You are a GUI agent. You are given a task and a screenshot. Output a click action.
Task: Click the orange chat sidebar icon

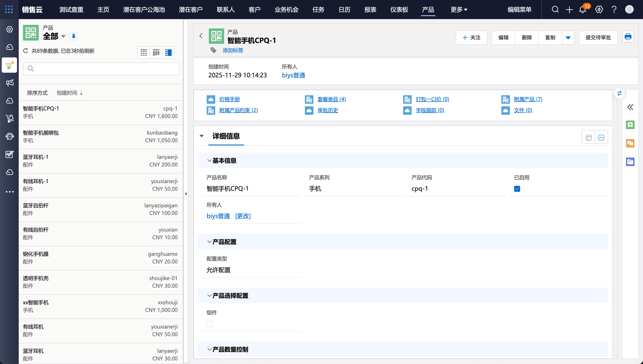pos(630,143)
